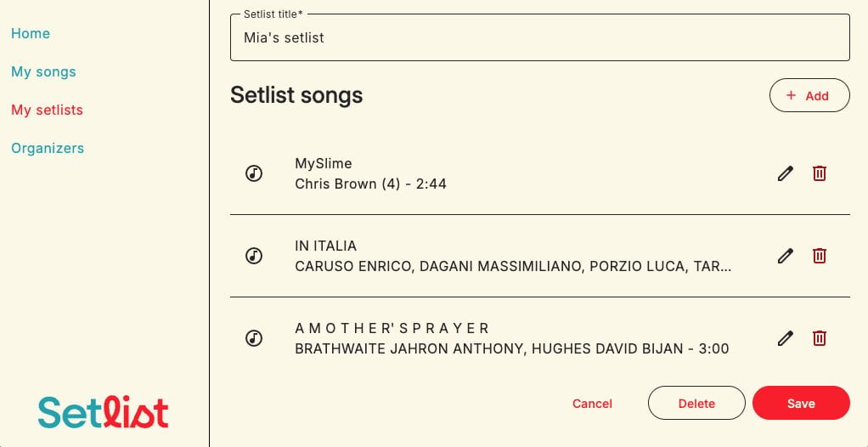Click music note beside A MOTHER'S PRAYER
868x447 pixels.
tap(254, 338)
